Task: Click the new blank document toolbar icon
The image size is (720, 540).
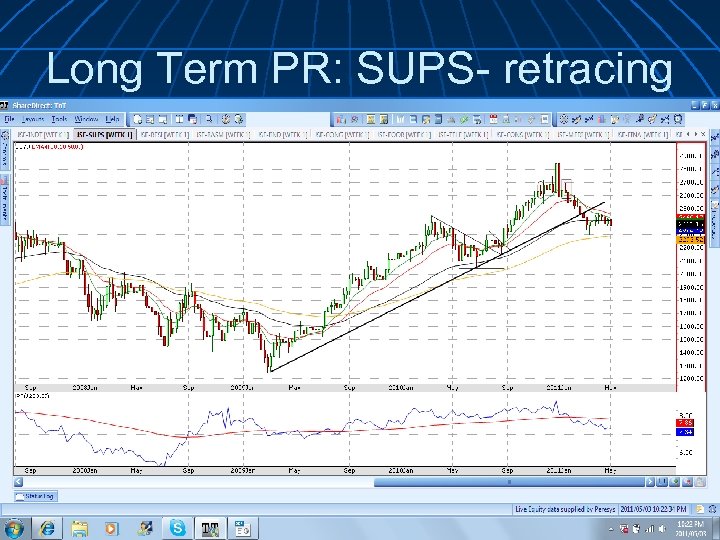Action: [x=137, y=119]
